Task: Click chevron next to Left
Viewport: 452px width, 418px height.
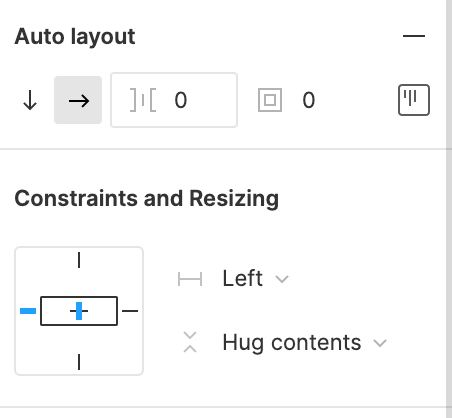Action: tap(282, 279)
